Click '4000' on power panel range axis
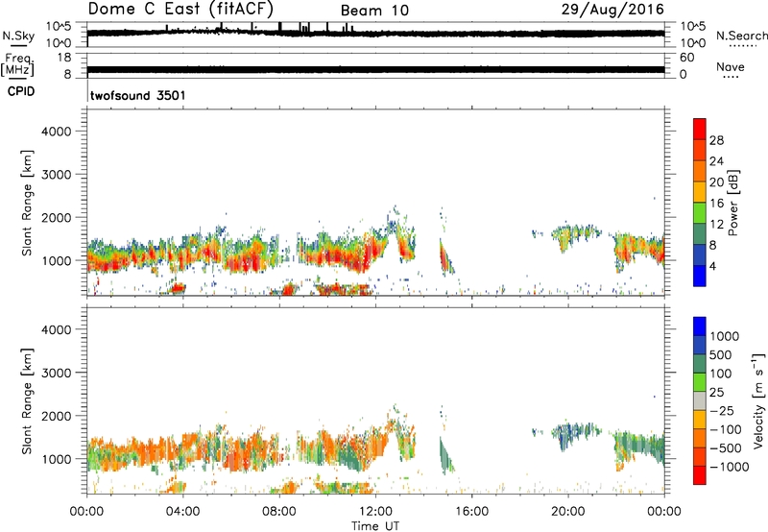Screen dimensions: 768x532 (x=56, y=132)
